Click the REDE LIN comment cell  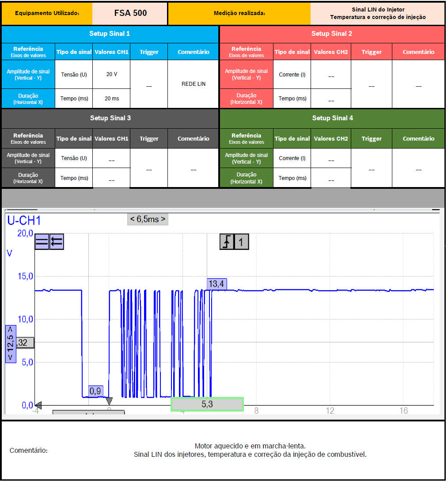point(193,84)
